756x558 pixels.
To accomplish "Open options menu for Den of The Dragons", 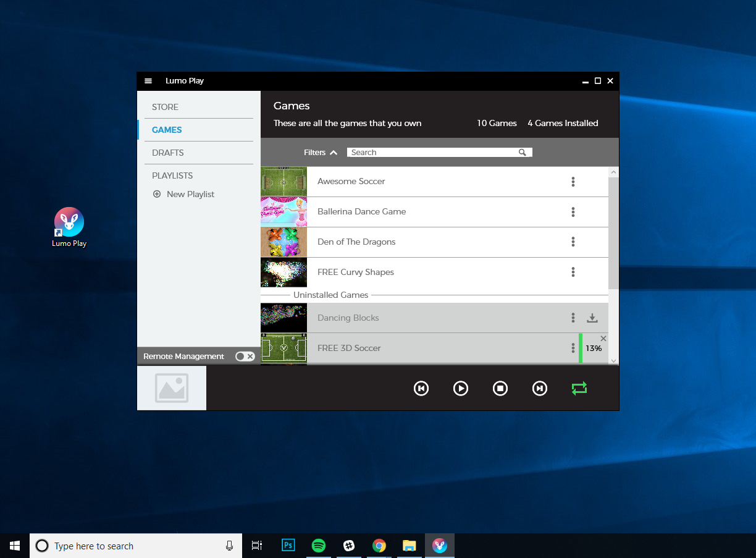I will click(x=573, y=242).
